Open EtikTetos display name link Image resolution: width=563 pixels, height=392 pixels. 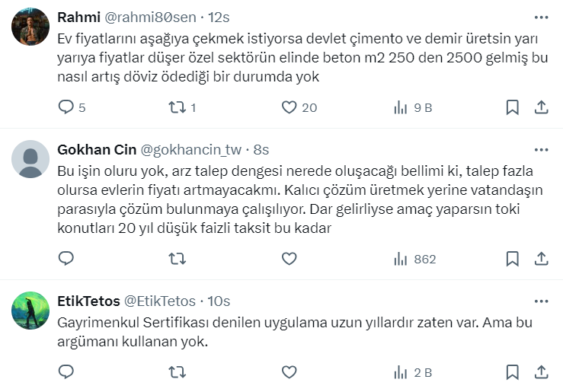[x=87, y=301]
